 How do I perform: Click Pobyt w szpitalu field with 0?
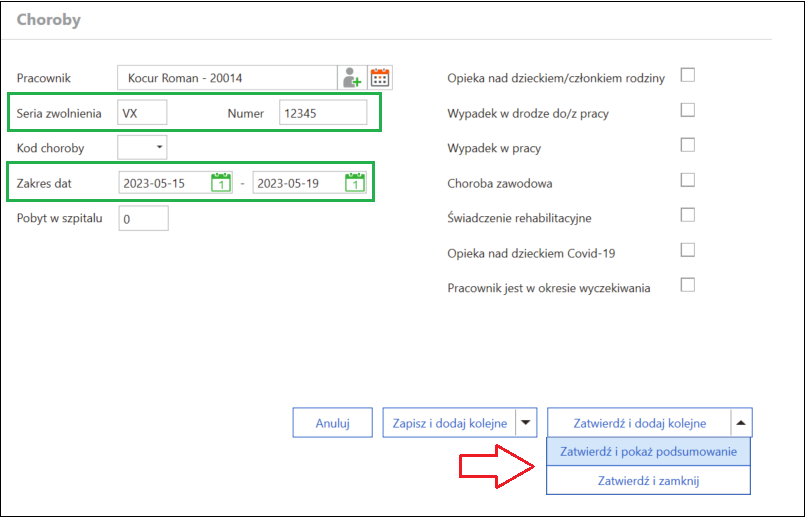(x=144, y=218)
